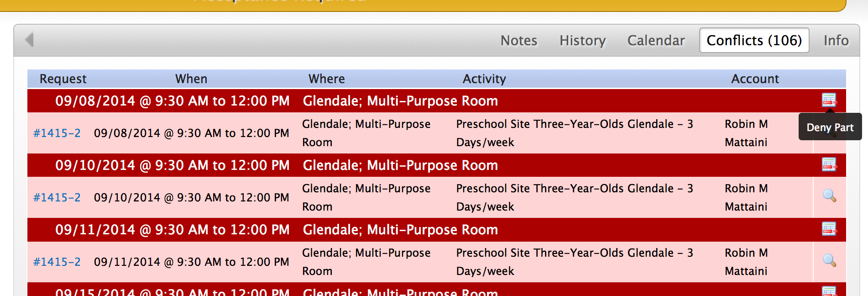Viewport: 868px width, 296px height.
Task: Sort by the Where column header
Action: click(x=326, y=79)
